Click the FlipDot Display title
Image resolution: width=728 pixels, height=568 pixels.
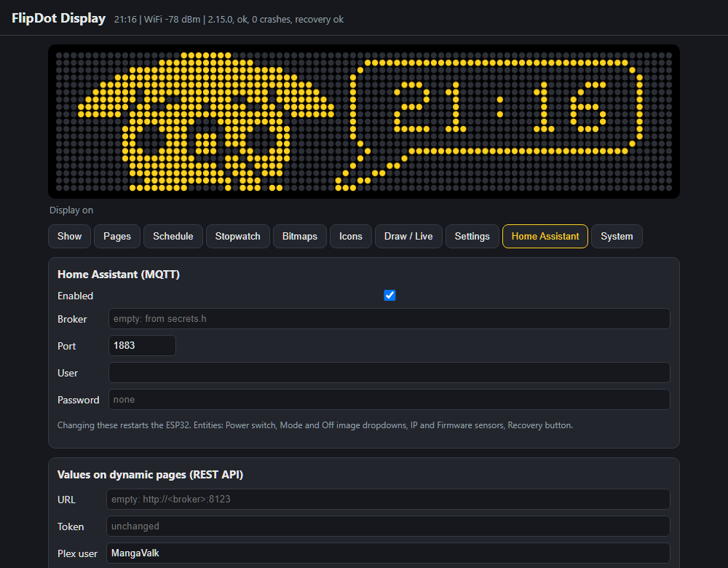pyautogui.click(x=58, y=18)
